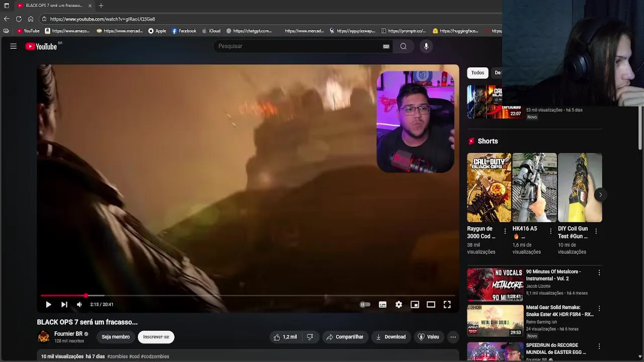
Task: Open the Compartilhar share dialog
Action: point(345,337)
